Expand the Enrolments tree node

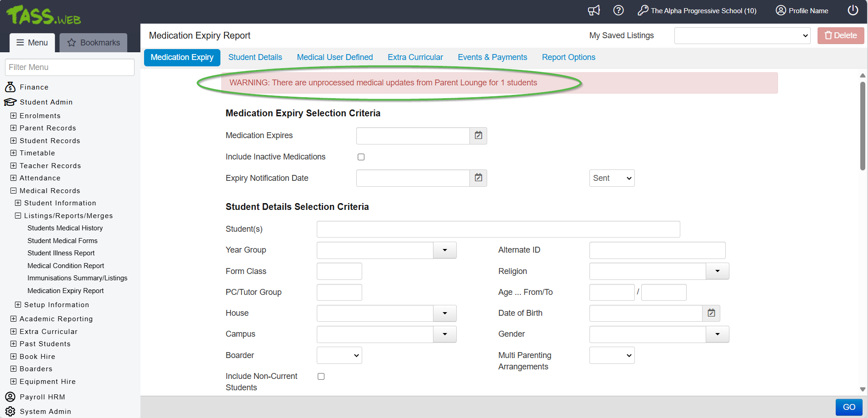coord(14,116)
